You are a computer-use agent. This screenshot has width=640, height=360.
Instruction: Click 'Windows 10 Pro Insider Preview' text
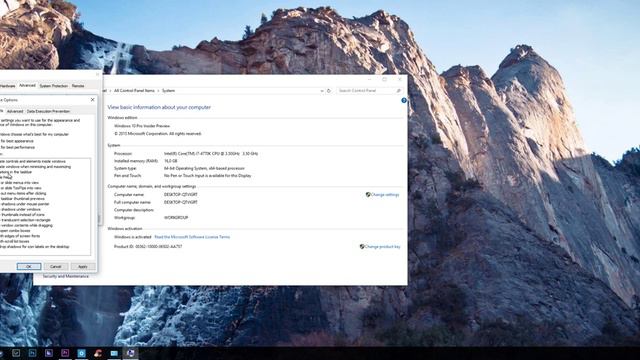(x=142, y=126)
